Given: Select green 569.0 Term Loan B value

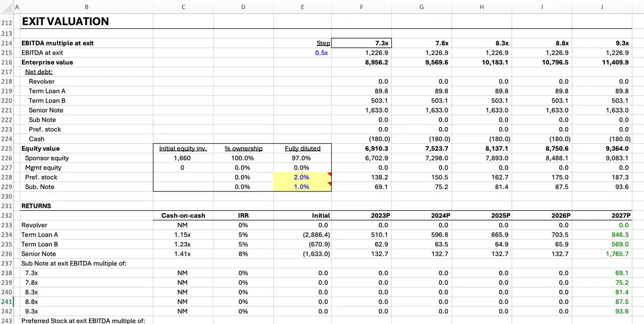Looking at the screenshot, I should tap(620, 245).
